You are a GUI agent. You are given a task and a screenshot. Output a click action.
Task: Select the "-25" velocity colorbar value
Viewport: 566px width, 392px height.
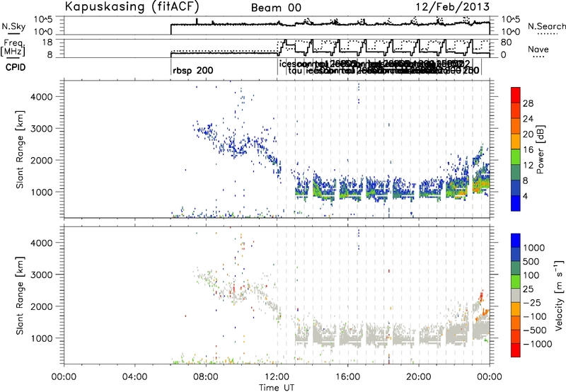532,303
